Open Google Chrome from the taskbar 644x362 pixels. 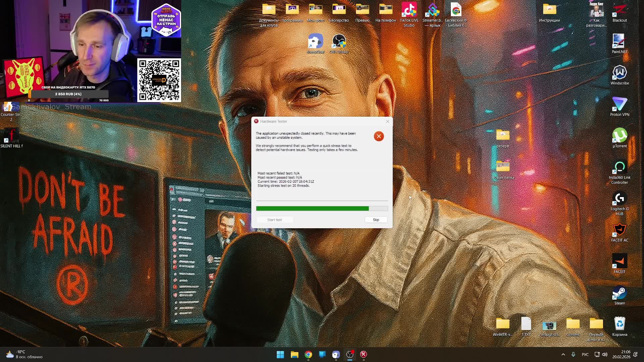pos(308,354)
